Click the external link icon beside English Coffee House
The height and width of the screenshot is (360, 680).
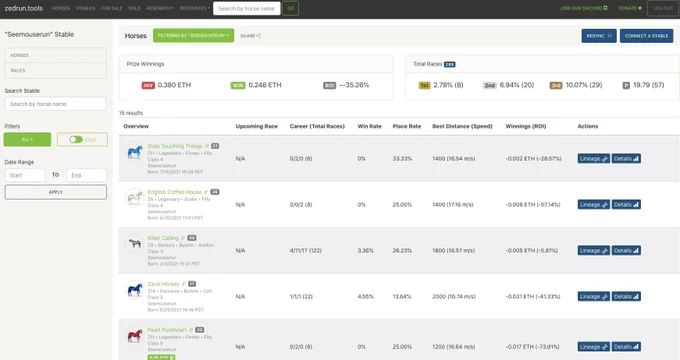pyautogui.click(x=206, y=192)
